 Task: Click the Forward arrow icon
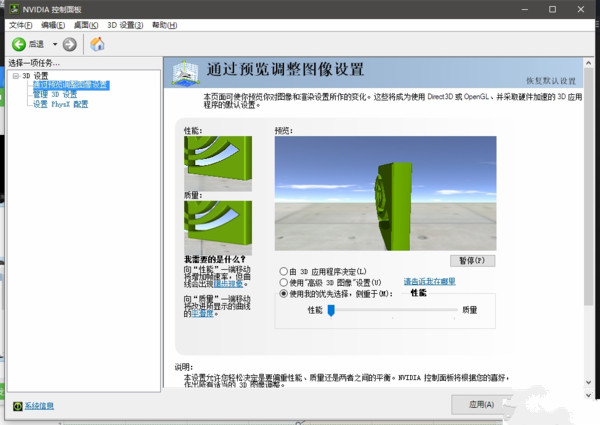pos(69,44)
